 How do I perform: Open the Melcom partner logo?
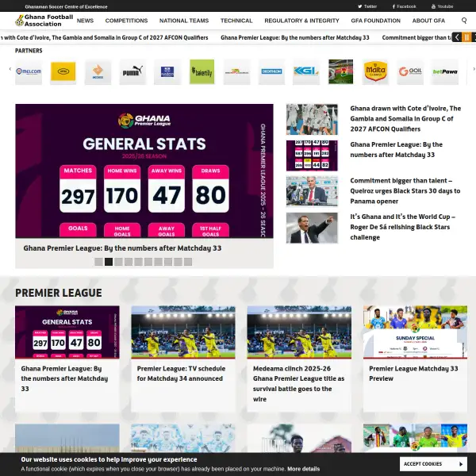tap(29, 71)
